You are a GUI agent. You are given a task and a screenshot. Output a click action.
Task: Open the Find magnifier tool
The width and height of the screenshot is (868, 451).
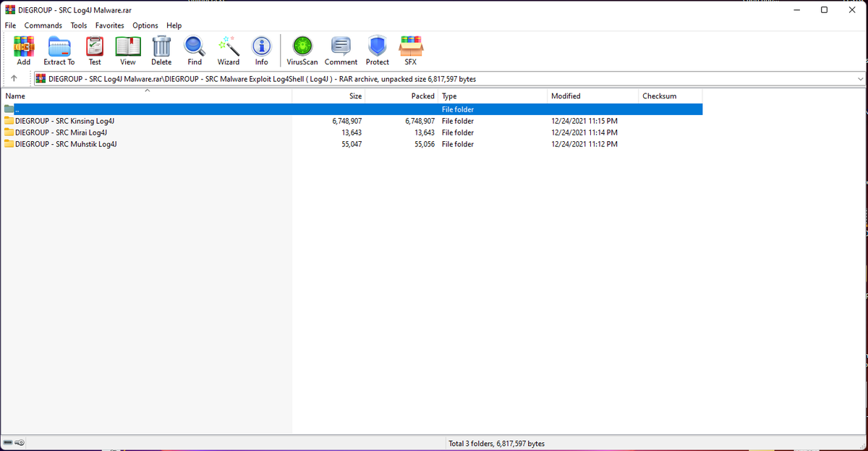click(195, 46)
